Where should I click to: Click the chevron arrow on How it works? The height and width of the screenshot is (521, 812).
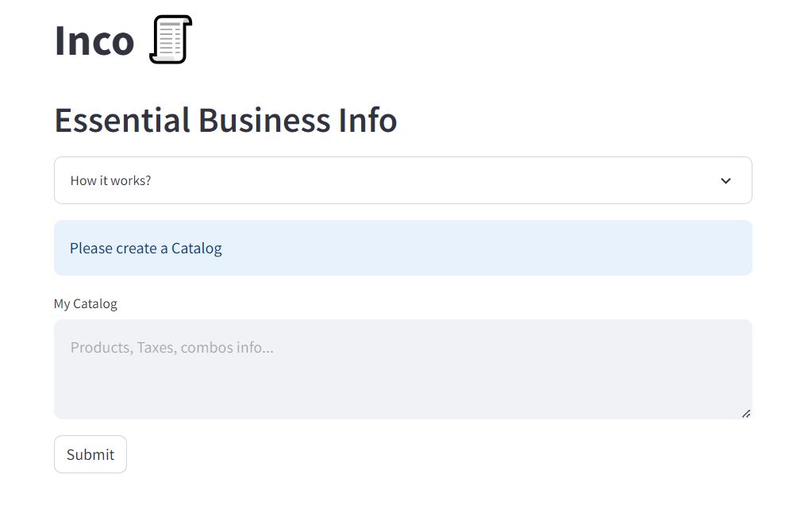[x=725, y=181]
